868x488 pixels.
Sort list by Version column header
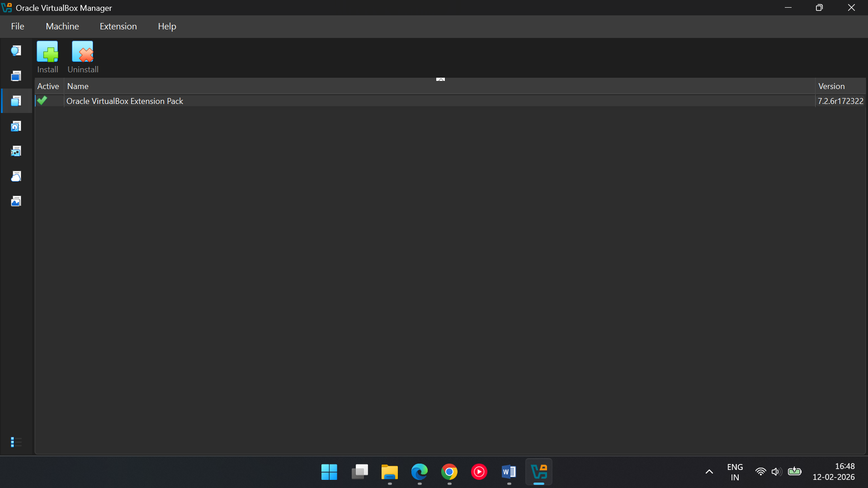click(x=831, y=86)
